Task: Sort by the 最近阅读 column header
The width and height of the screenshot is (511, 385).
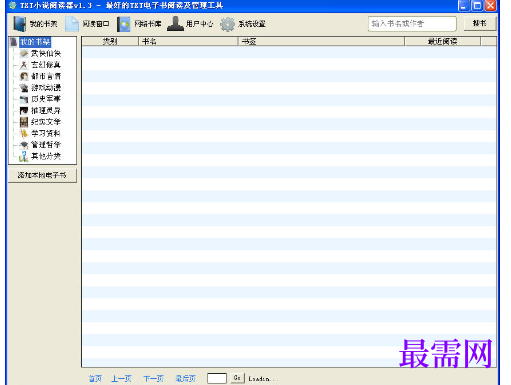Action: click(x=442, y=41)
